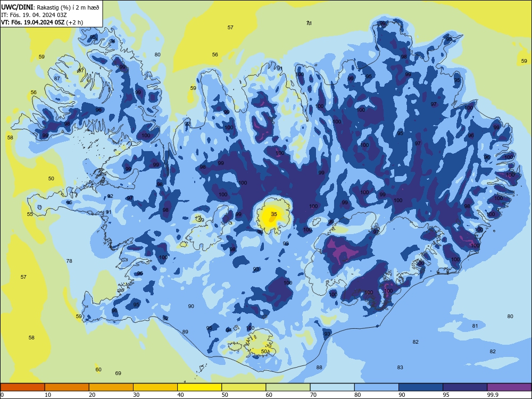The height and width of the screenshot is (399, 532).
Task: Click the orange 10–20 legend swatch
Action: [67, 387]
